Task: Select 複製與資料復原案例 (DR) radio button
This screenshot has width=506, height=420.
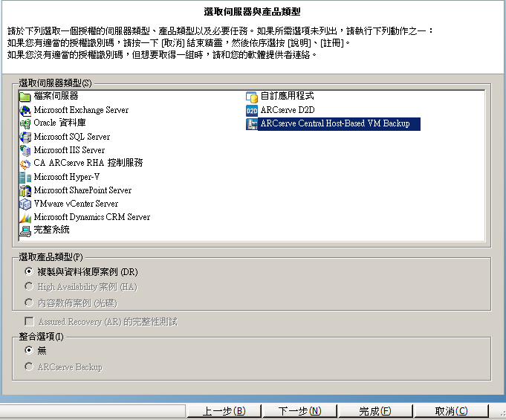Action: coord(29,271)
